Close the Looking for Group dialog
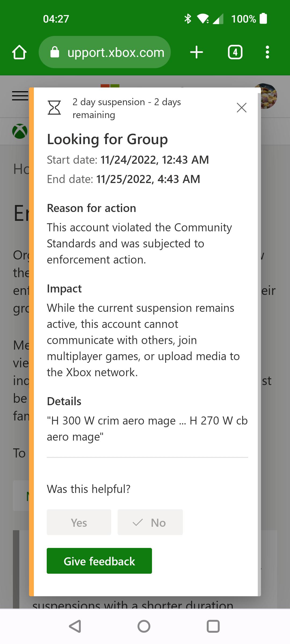Screen dimensions: 290x644 pos(241,108)
